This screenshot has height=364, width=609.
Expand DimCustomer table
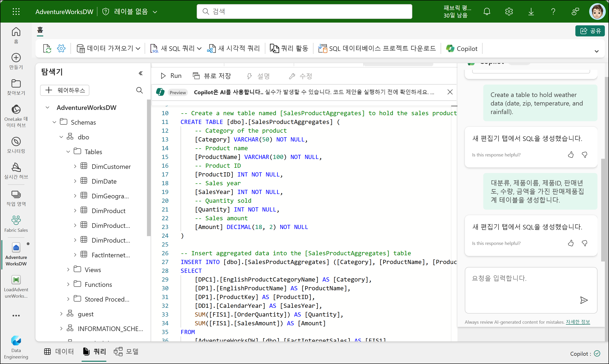click(75, 166)
